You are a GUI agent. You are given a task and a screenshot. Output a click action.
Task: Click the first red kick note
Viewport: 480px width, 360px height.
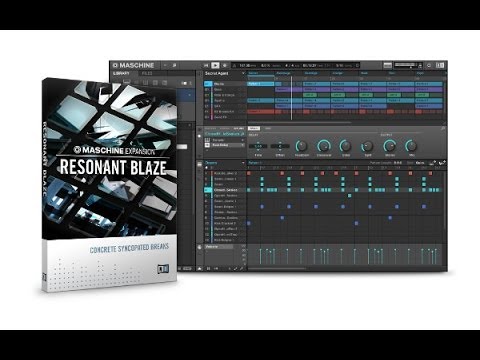click(x=249, y=173)
